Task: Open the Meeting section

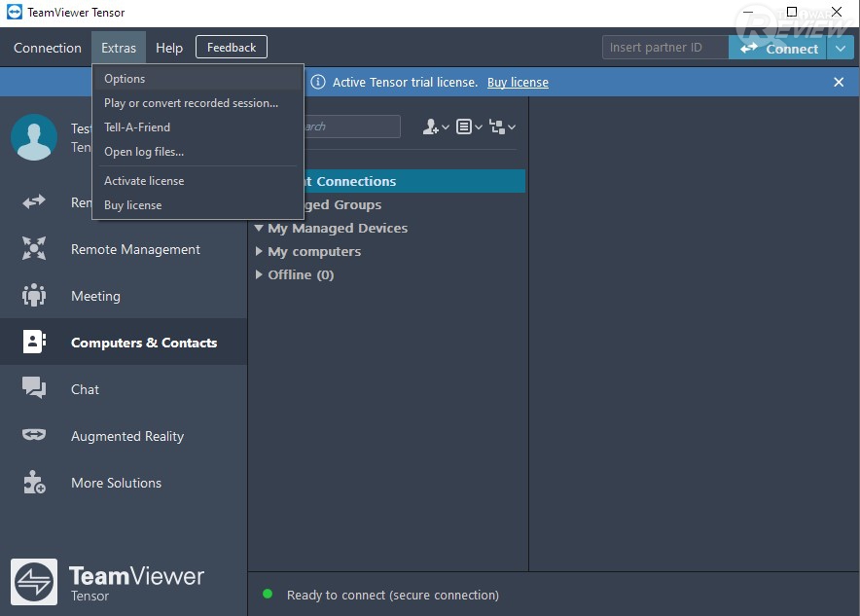Action: click(124, 296)
